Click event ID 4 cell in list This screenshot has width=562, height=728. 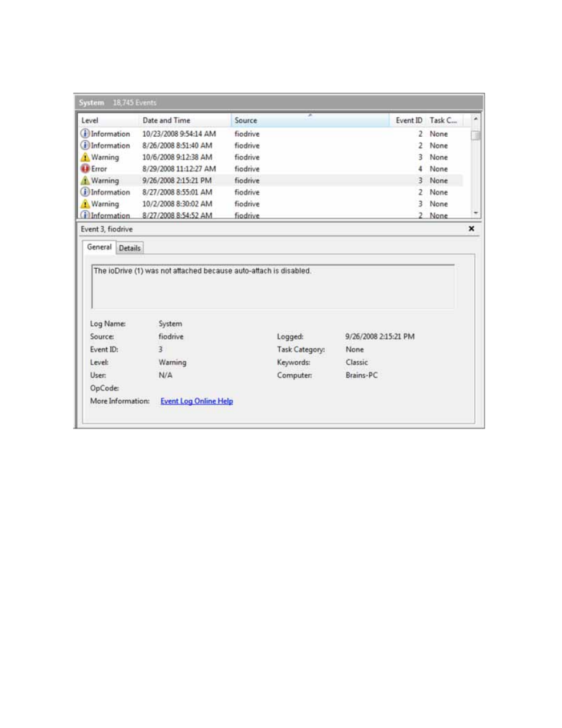click(420, 169)
